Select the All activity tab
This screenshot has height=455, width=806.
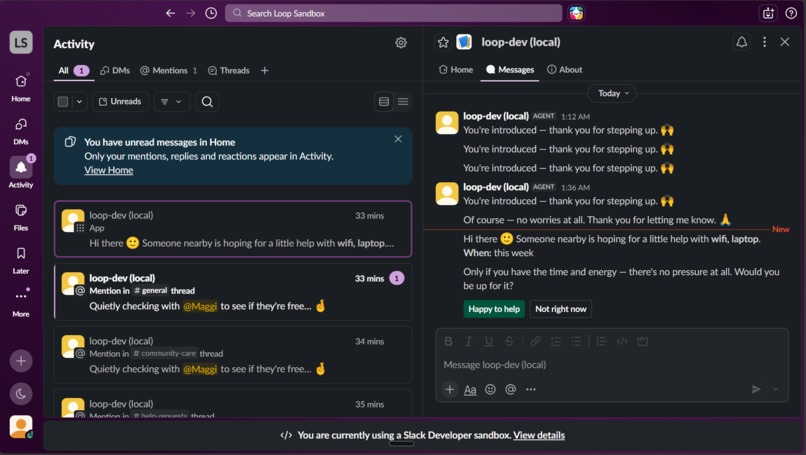[74, 70]
